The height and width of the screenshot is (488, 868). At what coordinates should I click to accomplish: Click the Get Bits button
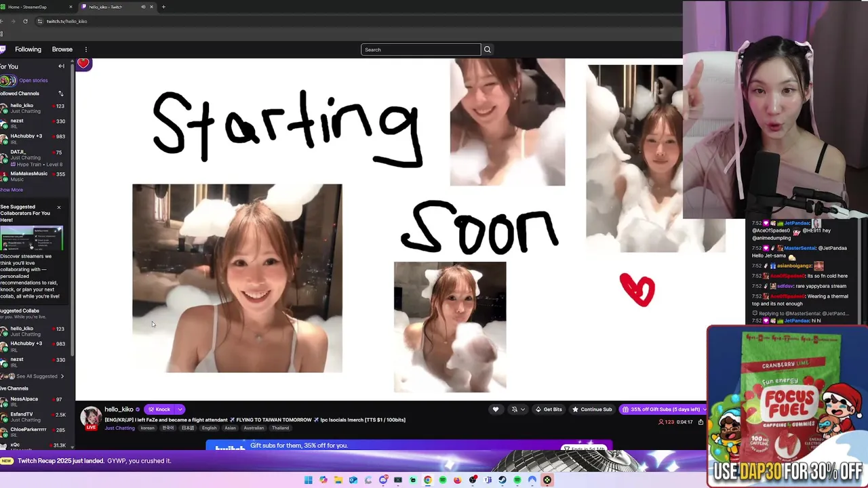(549, 409)
